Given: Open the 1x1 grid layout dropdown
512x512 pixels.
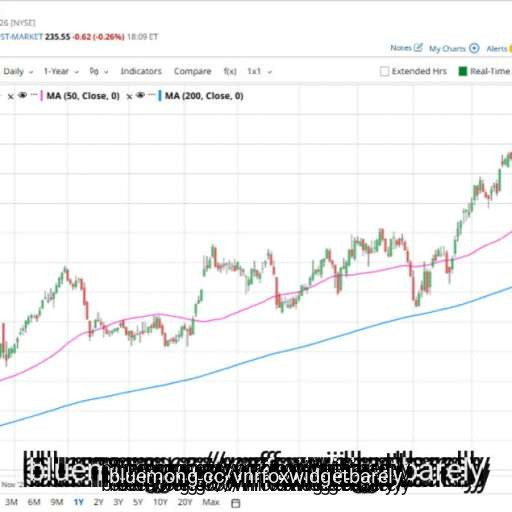Looking at the screenshot, I should pos(260,71).
